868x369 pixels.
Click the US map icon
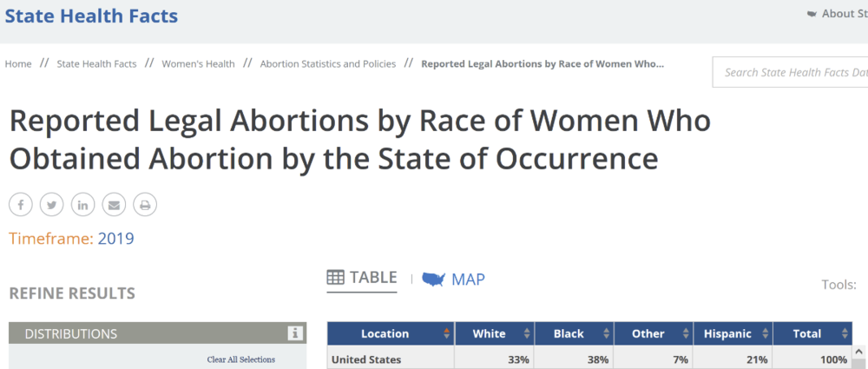(433, 279)
